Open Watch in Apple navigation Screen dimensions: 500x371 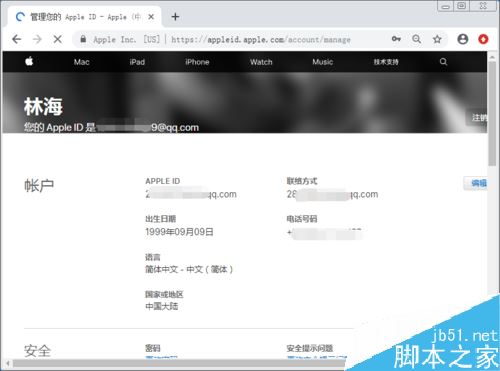coord(261,62)
